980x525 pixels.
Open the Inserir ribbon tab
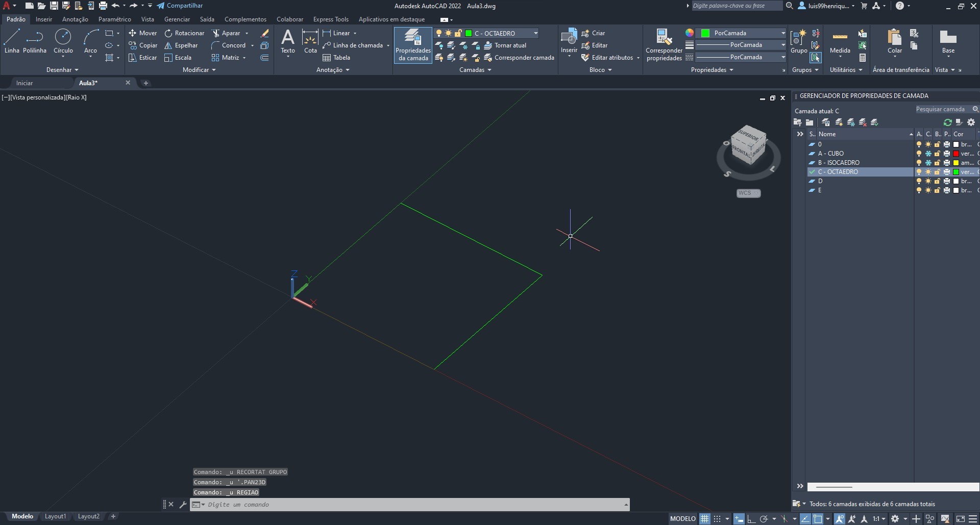pyautogui.click(x=43, y=19)
